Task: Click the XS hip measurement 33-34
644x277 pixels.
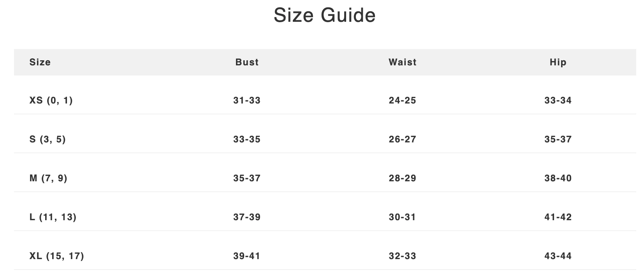Action: click(558, 100)
